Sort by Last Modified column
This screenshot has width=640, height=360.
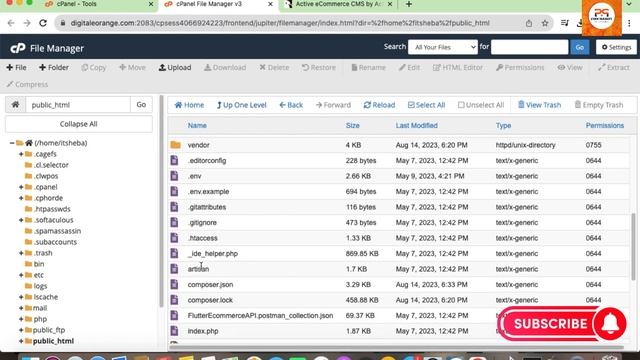pyautogui.click(x=416, y=125)
